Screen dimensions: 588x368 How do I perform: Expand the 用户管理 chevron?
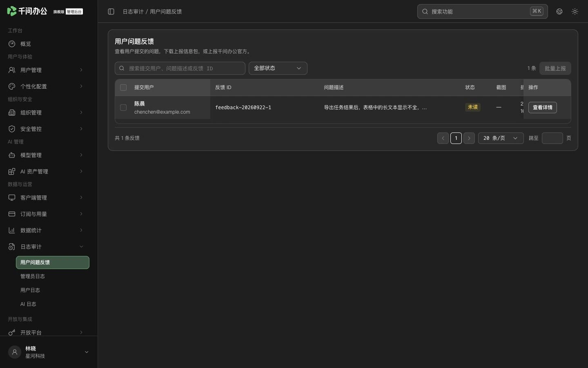point(81,70)
